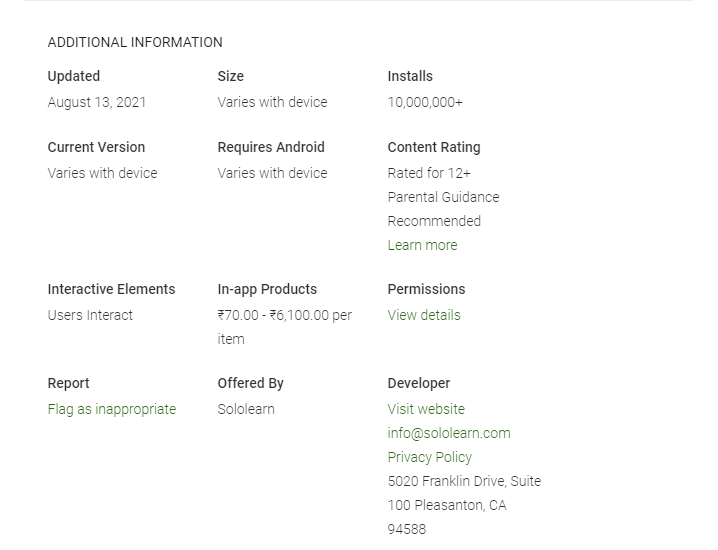718x550 pixels.
Task: Click the Additional Information heading
Action: click(x=135, y=42)
